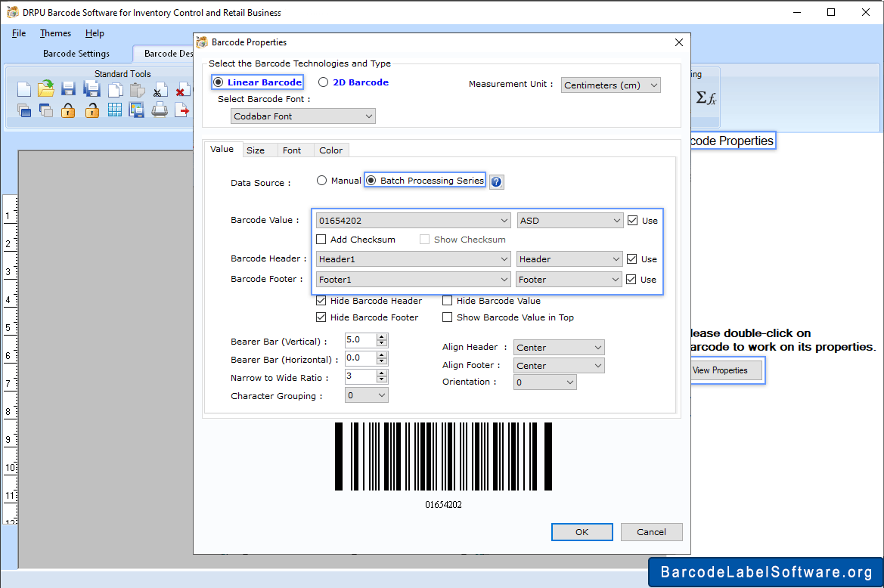Open the 01654202 barcode value dropdown

pos(413,220)
